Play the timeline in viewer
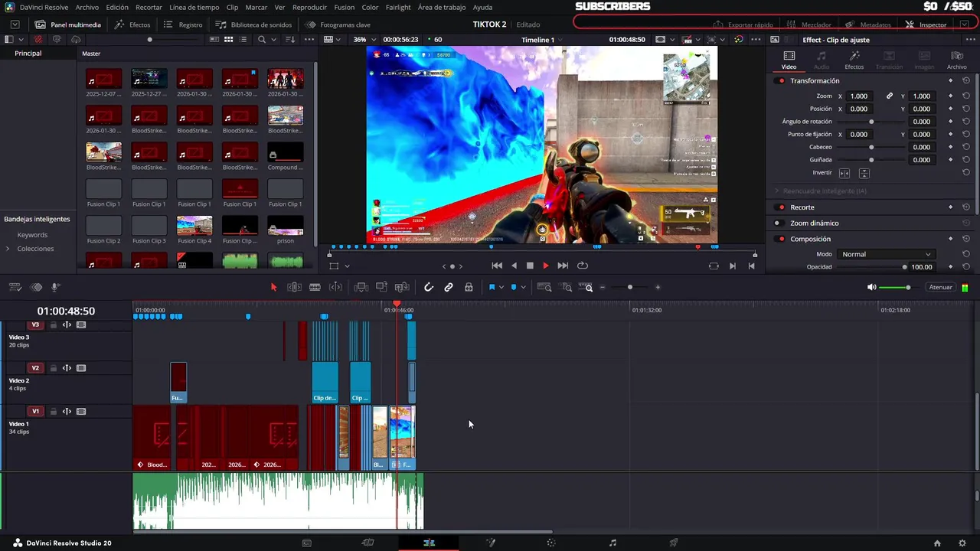The height and width of the screenshot is (551, 980). point(546,266)
